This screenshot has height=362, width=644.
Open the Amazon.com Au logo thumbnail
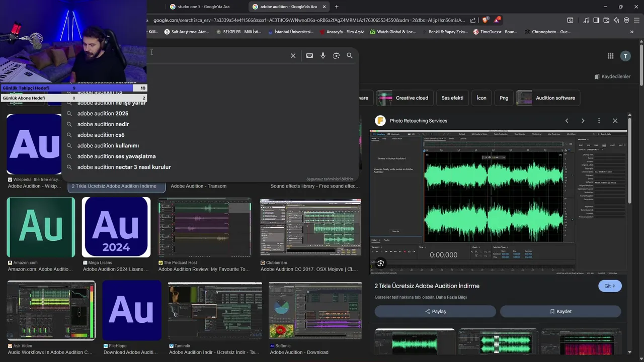coord(41,227)
